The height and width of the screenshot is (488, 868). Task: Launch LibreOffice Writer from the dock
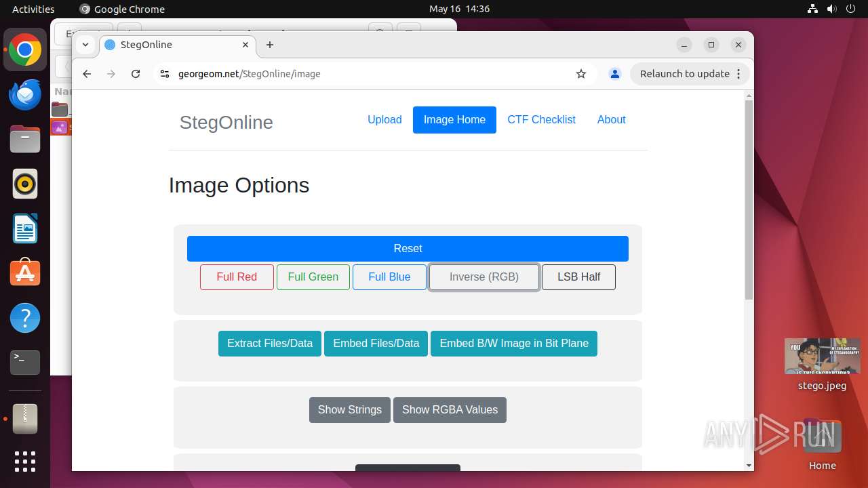[25, 228]
